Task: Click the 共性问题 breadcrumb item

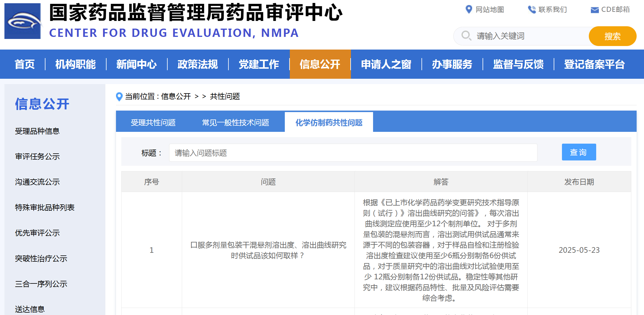Action: coord(225,96)
